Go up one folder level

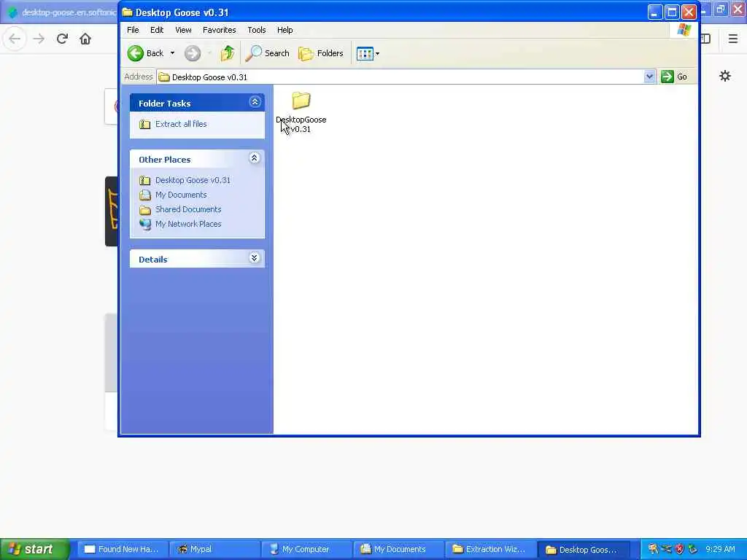tap(228, 53)
